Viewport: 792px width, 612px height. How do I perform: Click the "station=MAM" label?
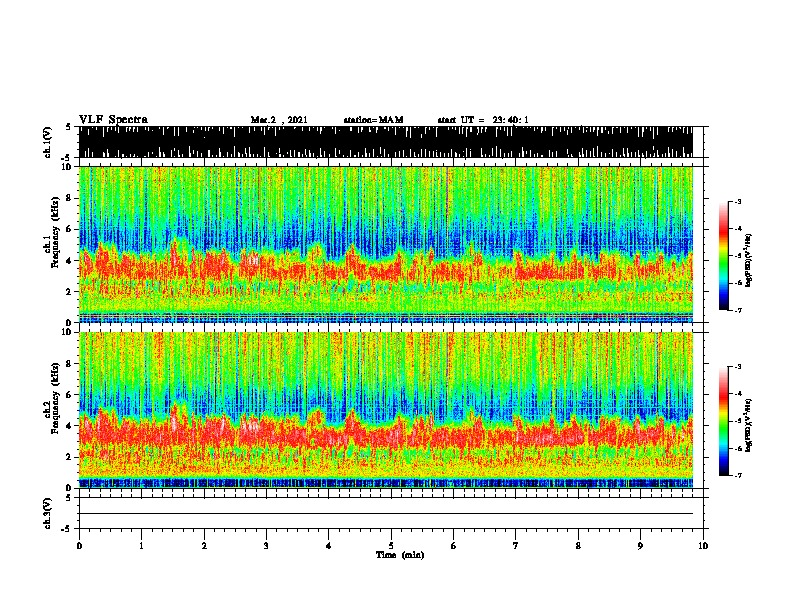coord(374,120)
